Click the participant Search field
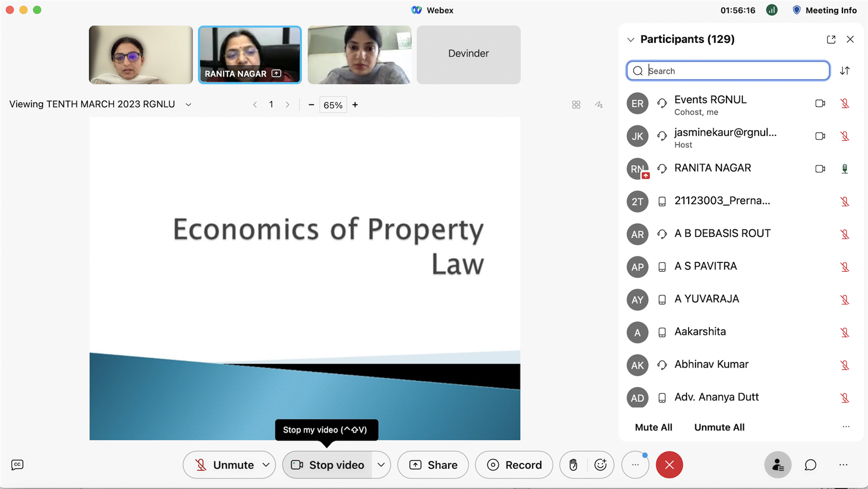 728,71
